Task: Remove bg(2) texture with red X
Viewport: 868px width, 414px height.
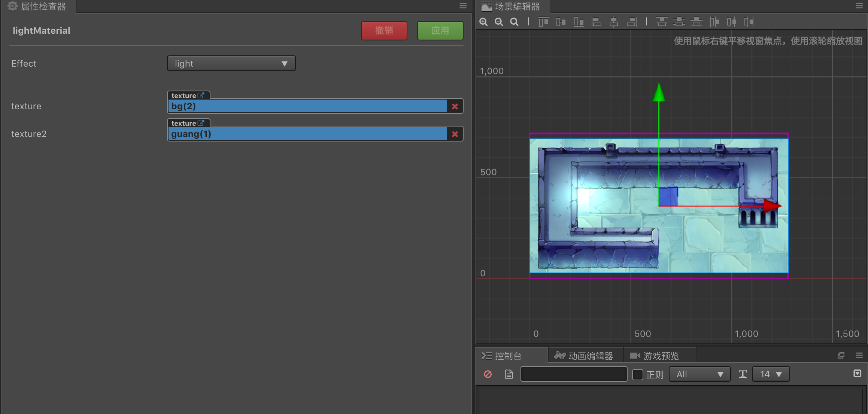Action: click(455, 106)
